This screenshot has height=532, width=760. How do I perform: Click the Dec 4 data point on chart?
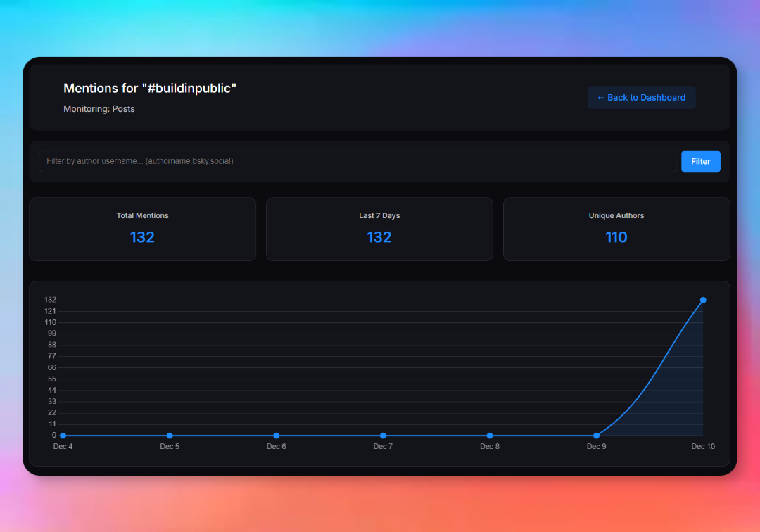[x=63, y=436]
